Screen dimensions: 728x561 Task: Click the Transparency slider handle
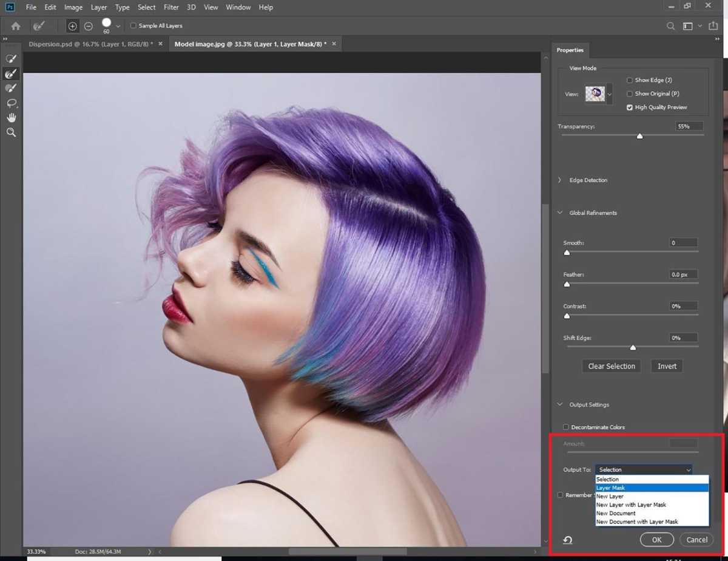point(639,136)
